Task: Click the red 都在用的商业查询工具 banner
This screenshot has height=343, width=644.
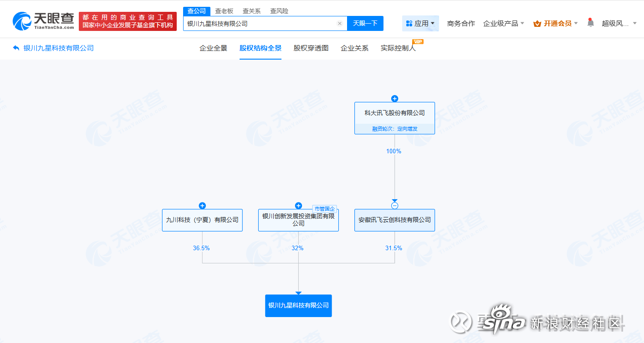Action: (x=128, y=21)
